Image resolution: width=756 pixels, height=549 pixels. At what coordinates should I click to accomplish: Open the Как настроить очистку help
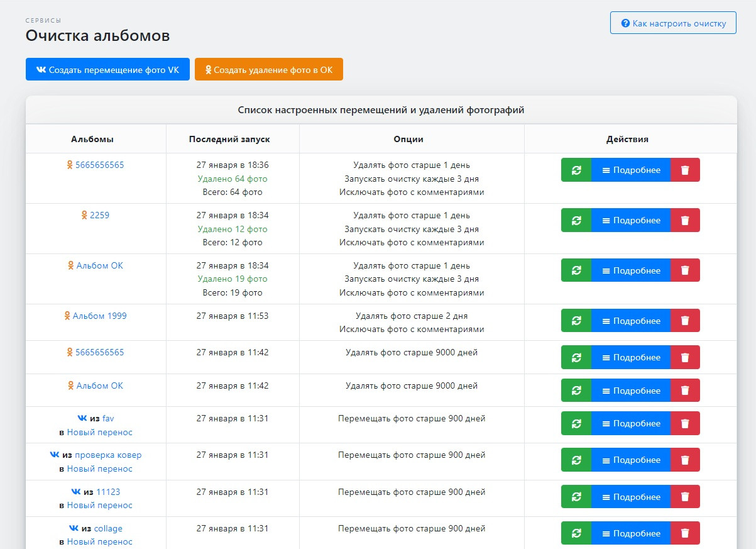pyautogui.click(x=673, y=23)
